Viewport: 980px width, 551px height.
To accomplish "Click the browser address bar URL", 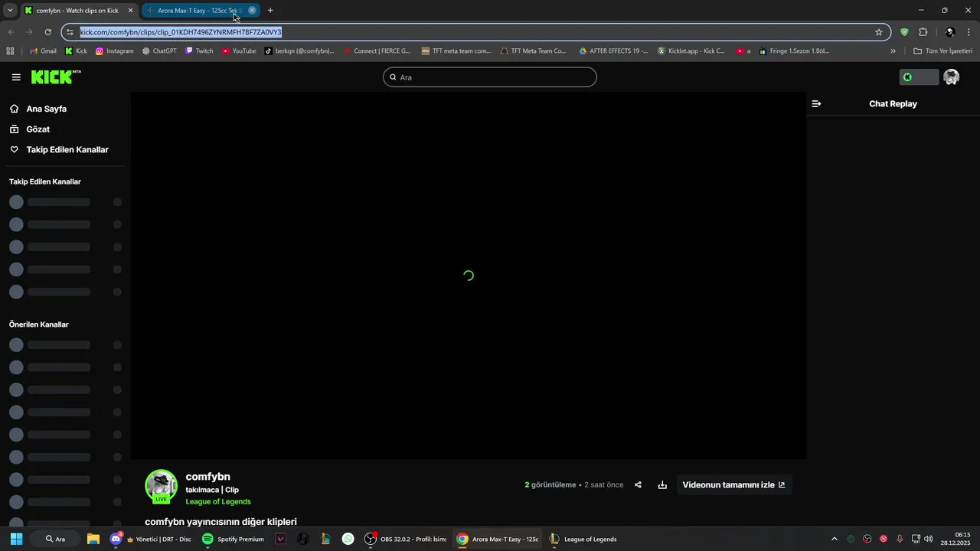I will (x=181, y=32).
